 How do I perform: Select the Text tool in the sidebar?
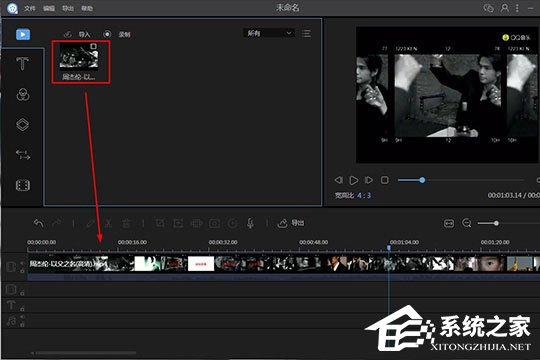pos(22,64)
